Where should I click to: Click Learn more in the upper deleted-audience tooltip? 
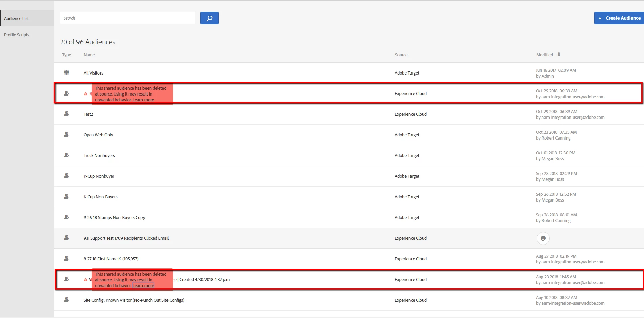143,100
